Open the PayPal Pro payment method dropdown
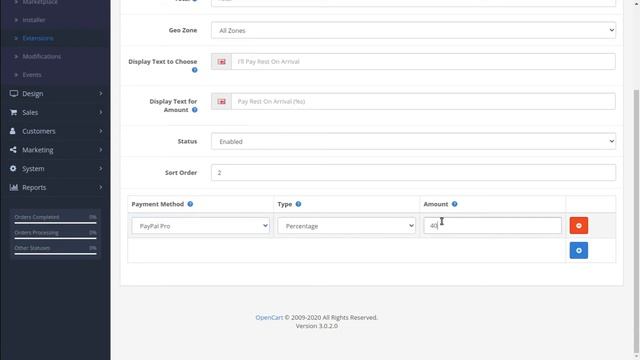The image size is (640, 360). [x=200, y=226]
